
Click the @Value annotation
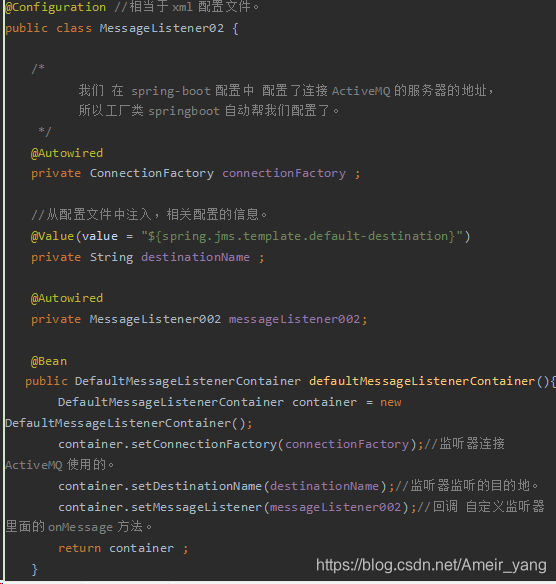(52, 236)
